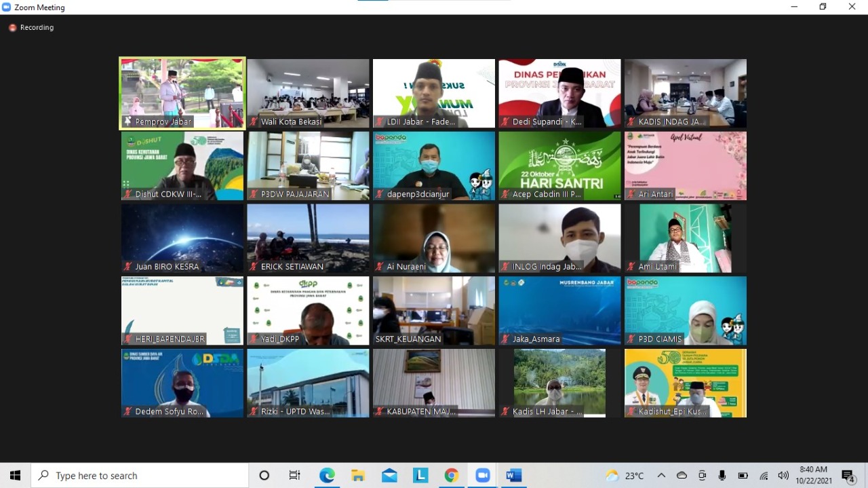Select Dedi Supandi video tile
This screenshot has width=868, height=488.
559,93
